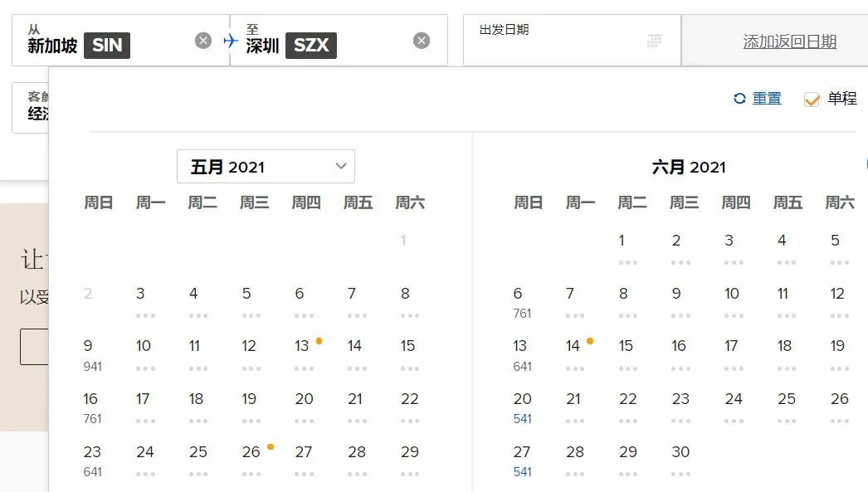The width and height of the screenshot is (868, 492).
Task: Pick June 2 in calendar
Action: [680, 249]
